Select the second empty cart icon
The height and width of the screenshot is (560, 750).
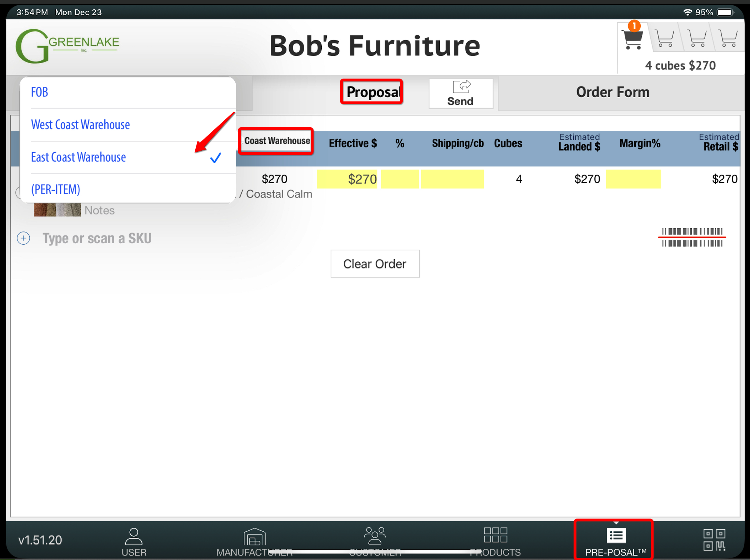coord(665,39)
